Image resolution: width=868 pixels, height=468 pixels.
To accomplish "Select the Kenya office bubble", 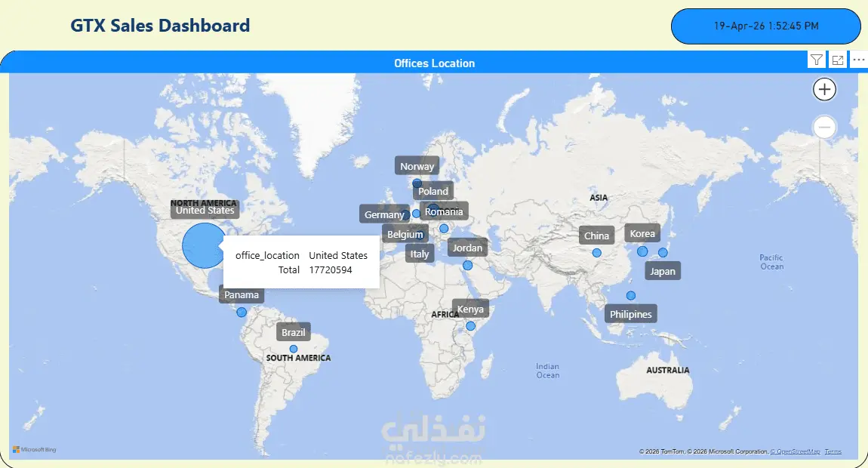I will point(470,326).
